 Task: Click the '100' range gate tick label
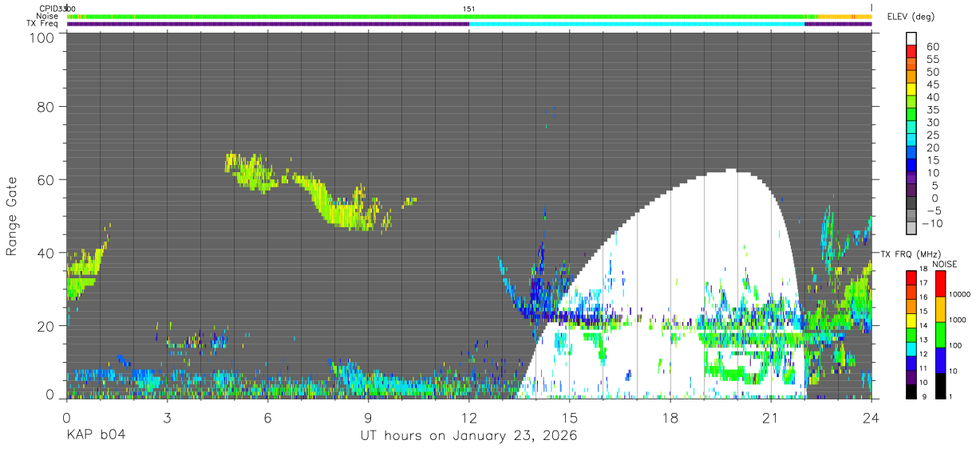pos(41,37)
